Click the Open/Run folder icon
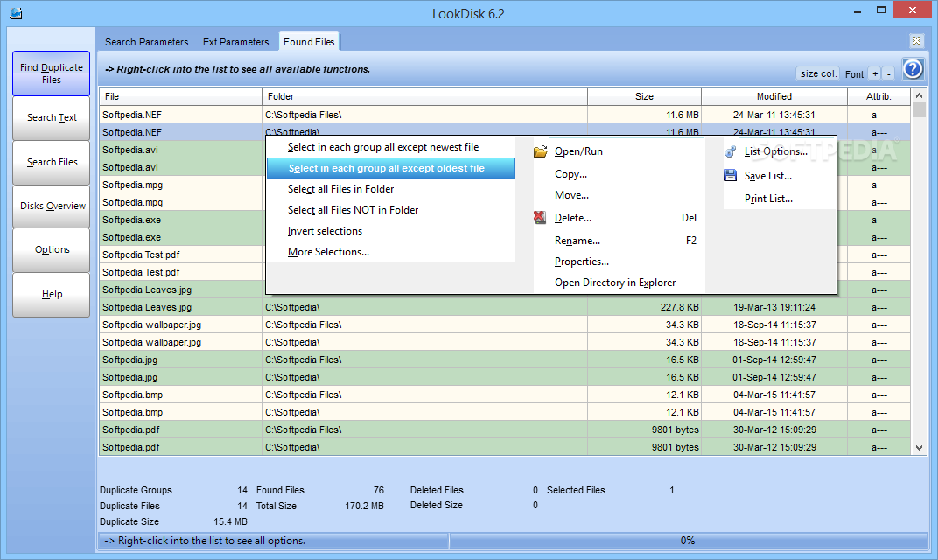 pos(542,150)
